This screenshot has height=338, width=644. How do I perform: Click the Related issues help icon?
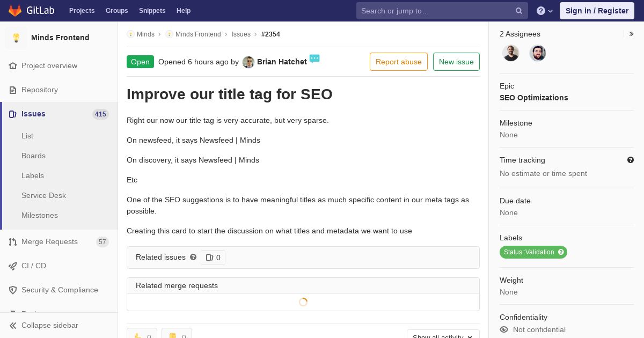pyautogui.click(x=193, y=258)
